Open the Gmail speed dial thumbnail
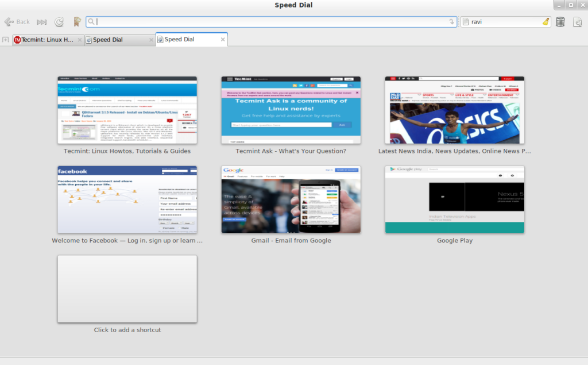The image size is (588, 365). pos(291,199)
